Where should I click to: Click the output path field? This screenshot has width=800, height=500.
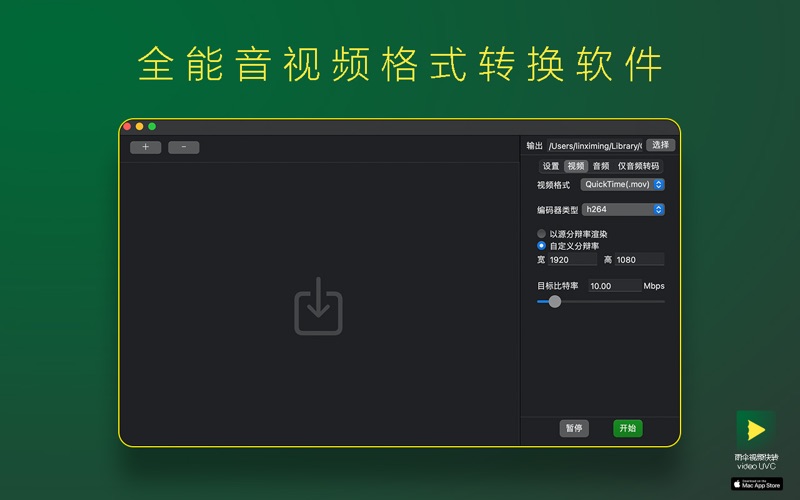pyautogui.click(x=595, y=146)
